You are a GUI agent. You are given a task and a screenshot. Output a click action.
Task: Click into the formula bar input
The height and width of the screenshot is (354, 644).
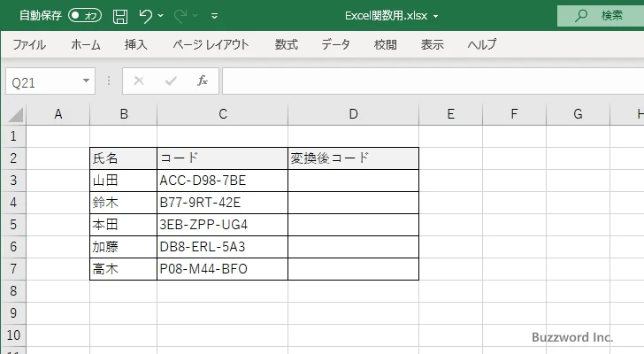click(433, 81)
